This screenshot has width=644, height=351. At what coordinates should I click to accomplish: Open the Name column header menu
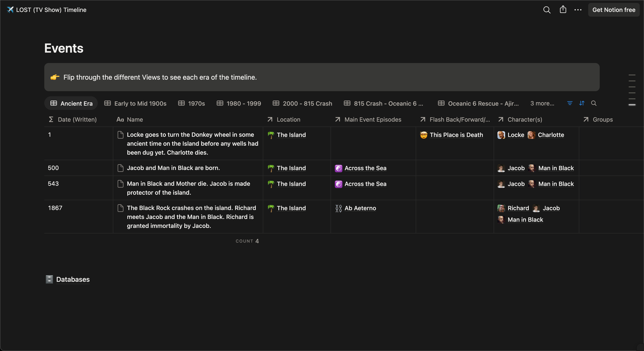(x=188, y=119)
